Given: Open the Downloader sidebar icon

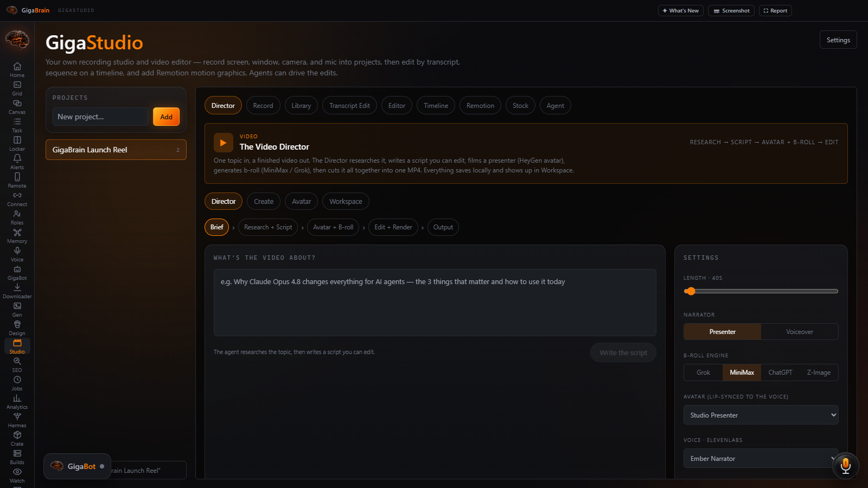Looking at the screenshot, I should 17,291.
